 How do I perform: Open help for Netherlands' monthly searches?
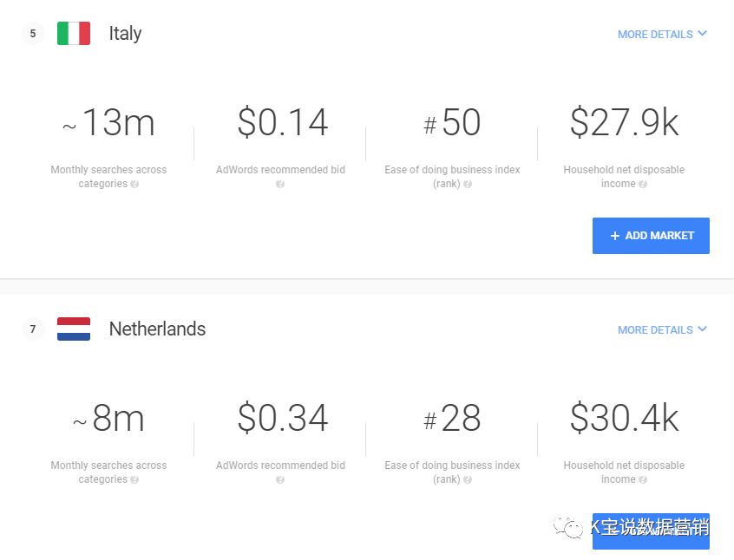coord(134,480)
